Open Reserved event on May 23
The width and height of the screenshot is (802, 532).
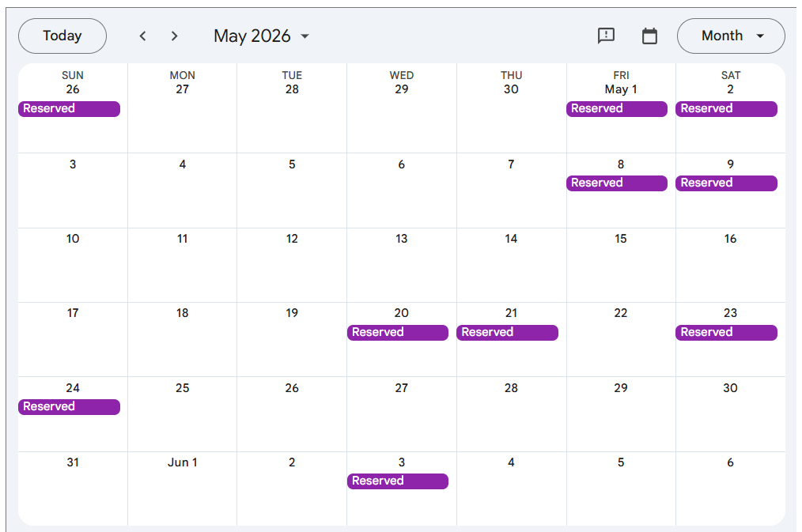click(x=726, y=333)
